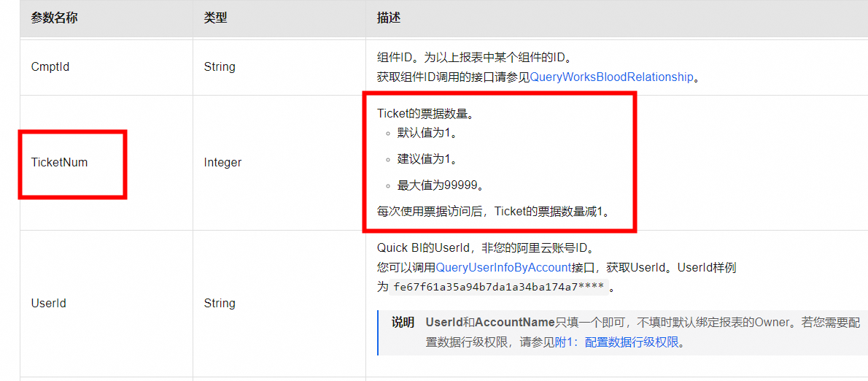Click the sample UserId code fe67f61a35a94b7da1a34ba174a7****
868x381 pixels.
[499, 288]
